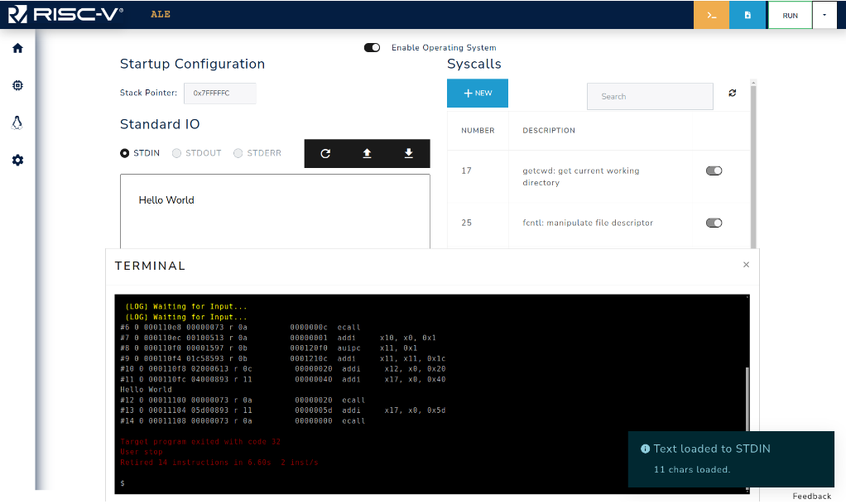This screenshot has width=846, height=504.
Task: Toggle the getcwd syscall switch
Action: (714, 171)
